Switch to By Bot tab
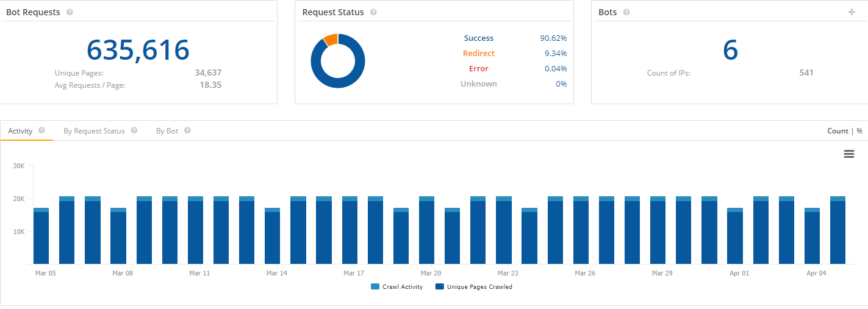Screen dimensions: 868x309 click(167, 131)
